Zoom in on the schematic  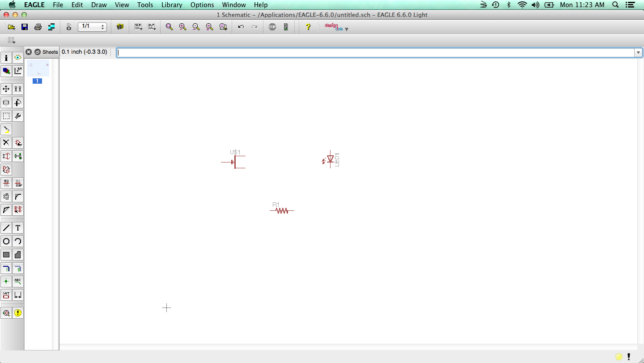[182, 27]
